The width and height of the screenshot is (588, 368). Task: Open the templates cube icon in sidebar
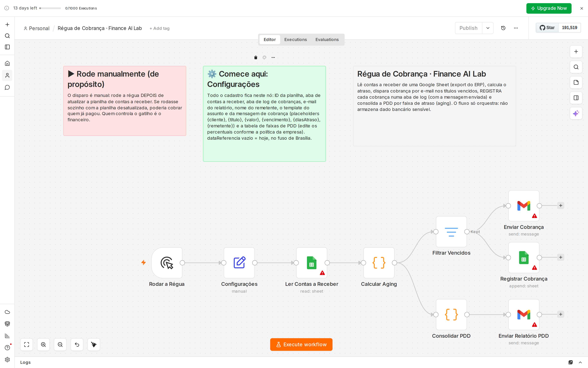pyautogui.click(x=7, y=324)
